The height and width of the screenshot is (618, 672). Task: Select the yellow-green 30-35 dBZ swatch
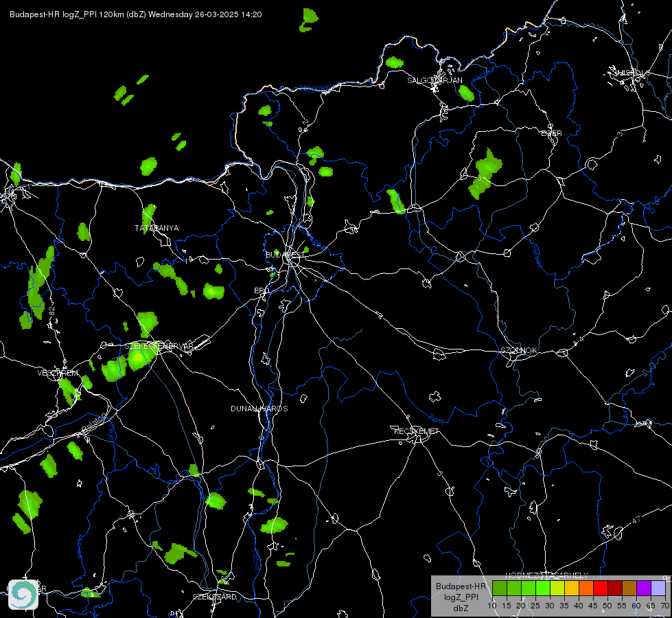point(557,588)
